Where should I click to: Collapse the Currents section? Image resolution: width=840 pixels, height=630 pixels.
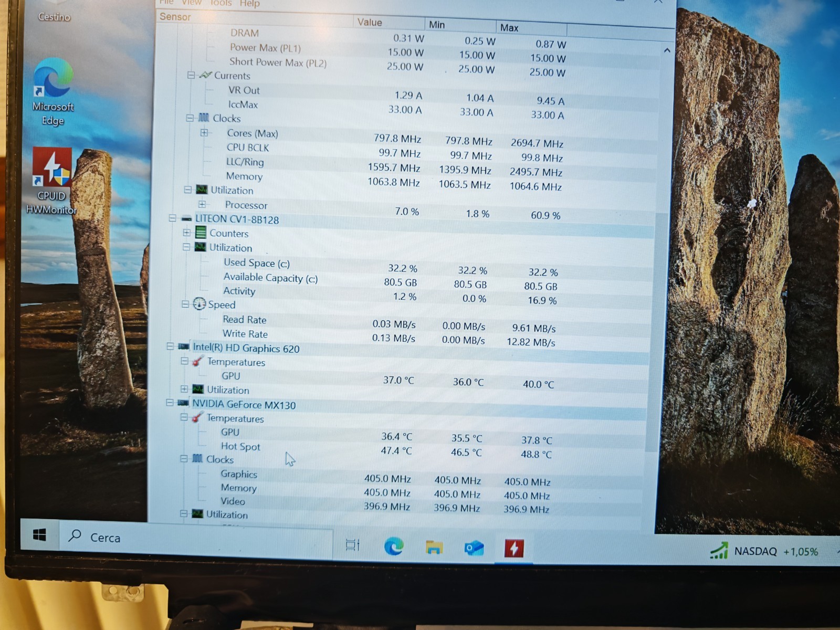(191, 75)
